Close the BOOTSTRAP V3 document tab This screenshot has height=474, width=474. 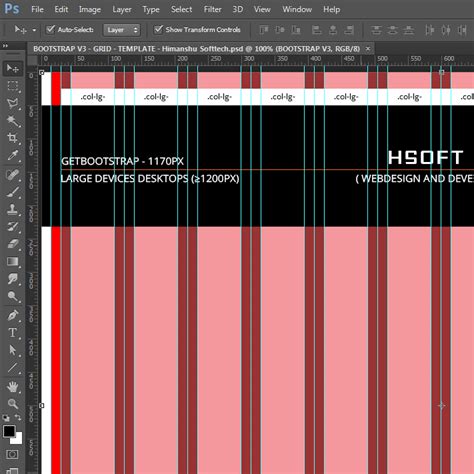[x=368, y=49]
